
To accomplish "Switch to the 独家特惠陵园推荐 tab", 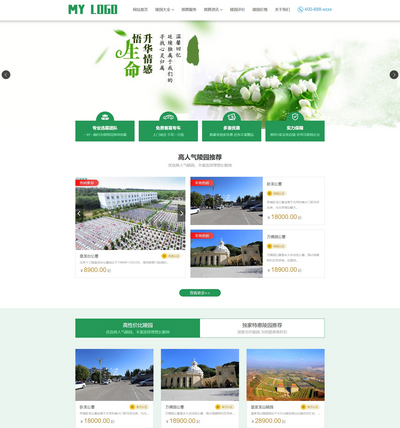I will point(262,328).
